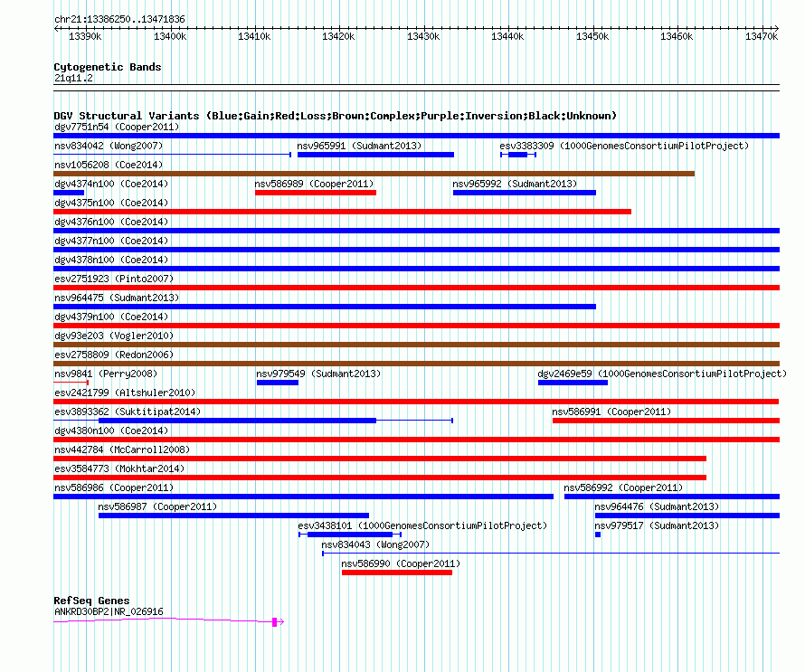Open the nsv1056208 (Coe2014) brown complex bar
805x672 pixels.
tap(374, 174)
